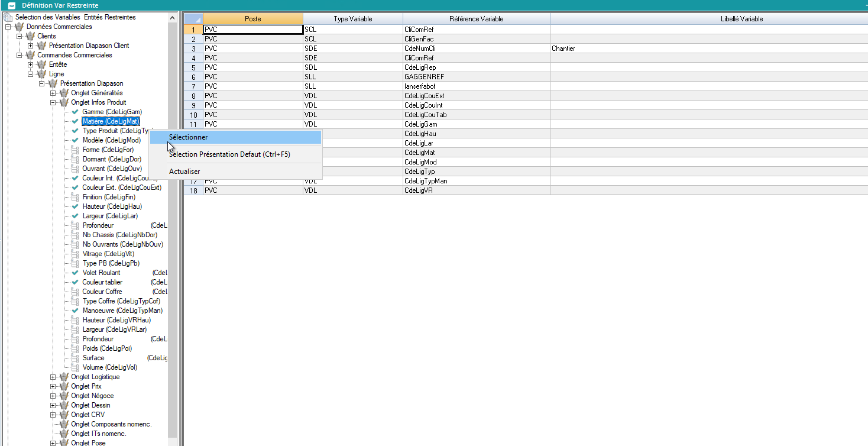868x446 pixels.
Task: Collapse the Onglet Infos Produit node
Action: coord(53,102)
